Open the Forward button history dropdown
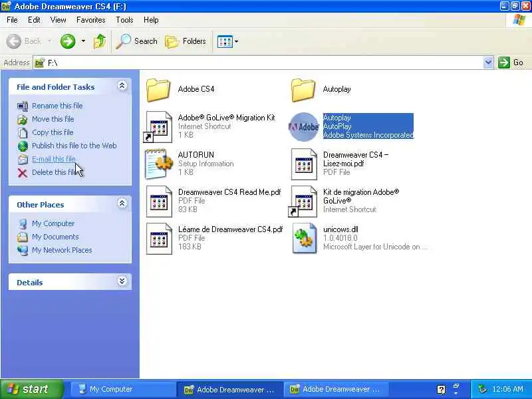Viewport: 532px width, 399px height. coord(83,41)
